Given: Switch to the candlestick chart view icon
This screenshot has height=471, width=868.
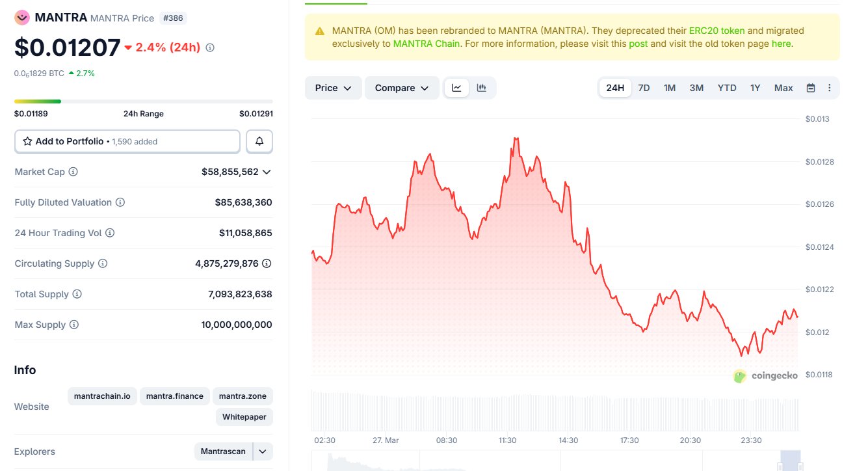Looking at the screenshot, I should click(x=482, y=88).
